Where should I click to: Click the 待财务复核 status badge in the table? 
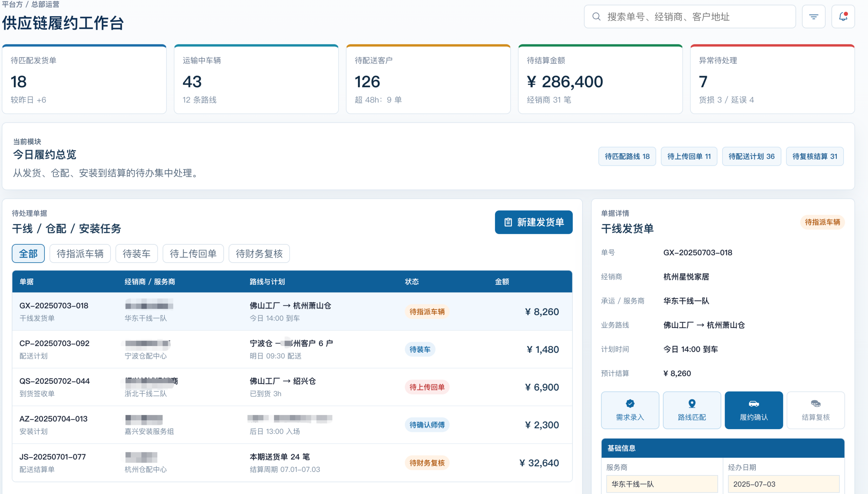tap(427, 463)
